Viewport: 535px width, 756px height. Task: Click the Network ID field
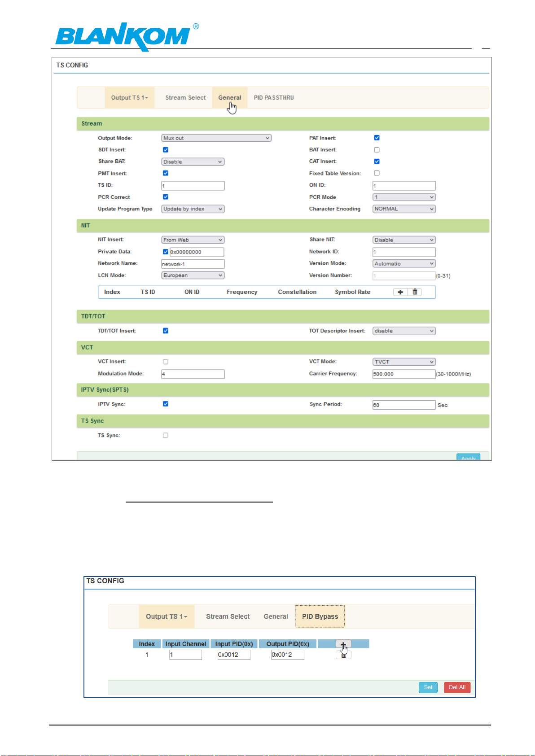tap(404, 252)
